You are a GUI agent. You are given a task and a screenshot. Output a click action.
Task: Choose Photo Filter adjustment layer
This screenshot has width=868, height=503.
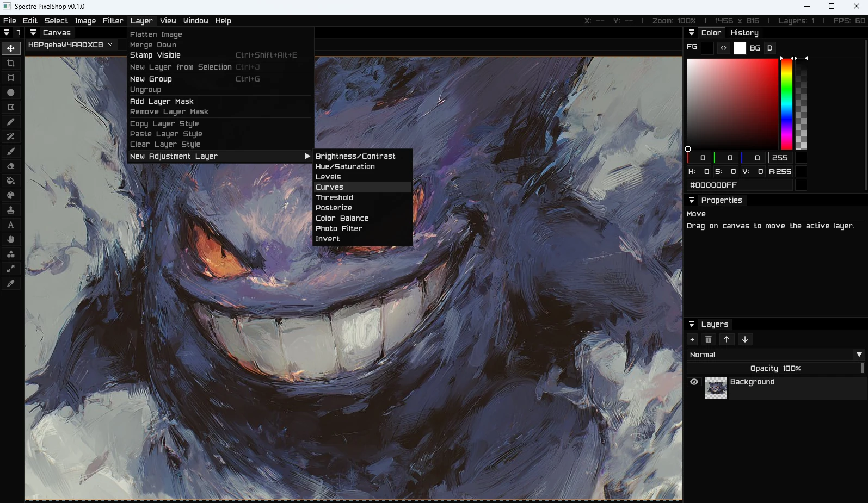(x=362, y=228)
